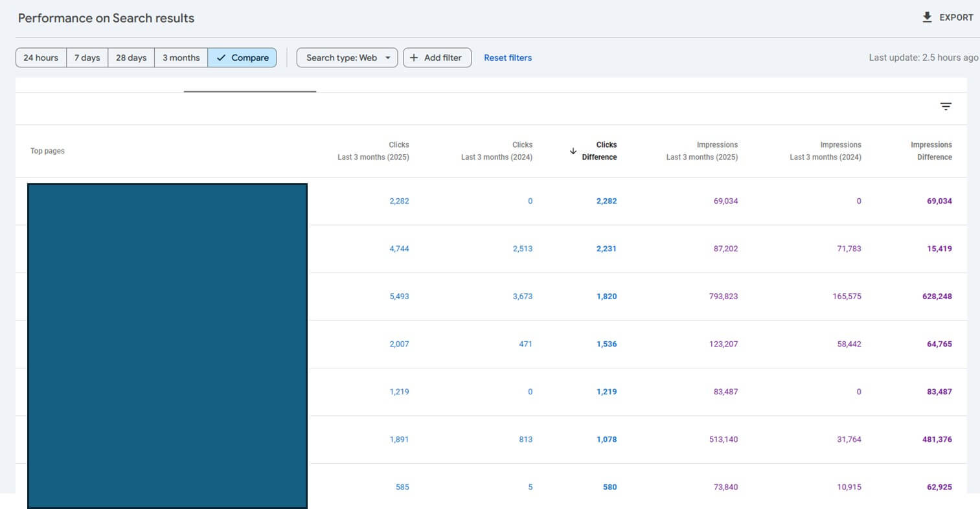Click the 2,231 clicks difference value
Viewport: 980px width, 509px height.
tap(606, 249)
